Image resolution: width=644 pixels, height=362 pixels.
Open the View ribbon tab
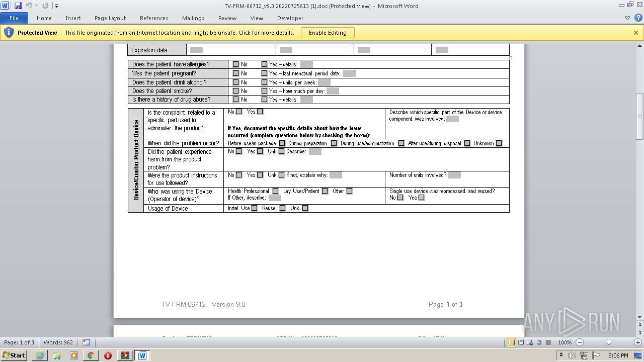coord(257,18)
